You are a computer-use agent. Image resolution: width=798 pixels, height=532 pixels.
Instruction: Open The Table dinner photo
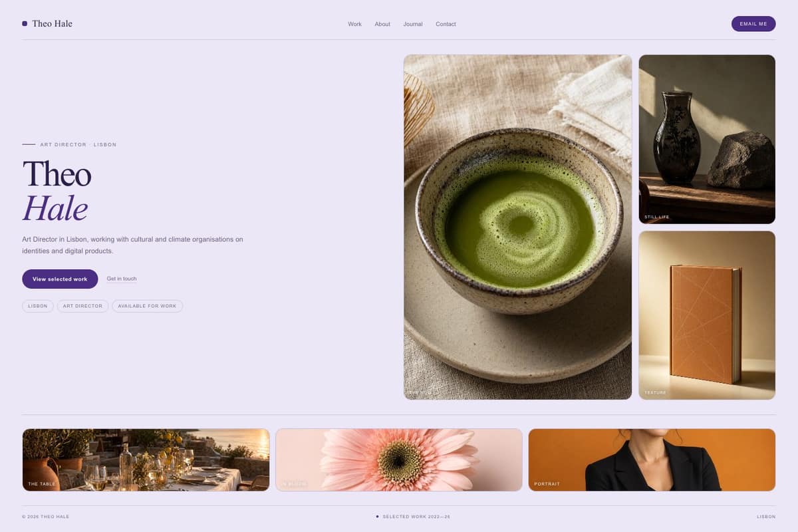146,460
